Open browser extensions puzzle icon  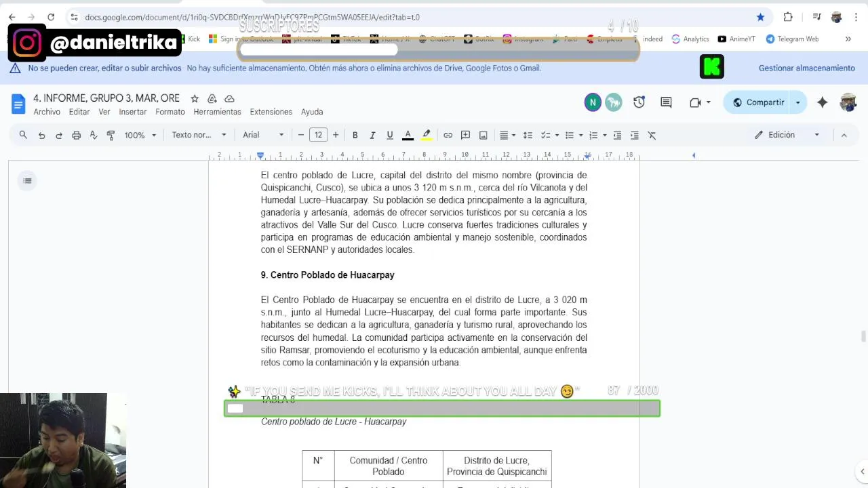click(788, 17)
